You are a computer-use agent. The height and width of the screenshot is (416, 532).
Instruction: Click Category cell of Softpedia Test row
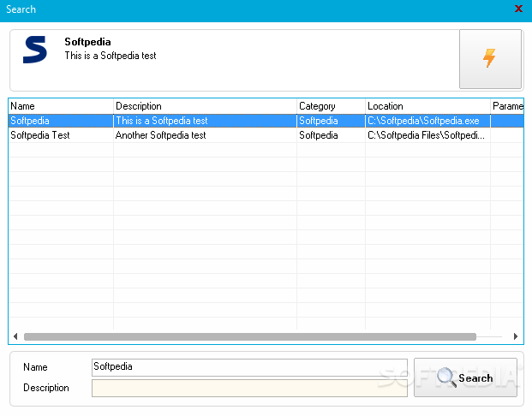pos(332,135)
